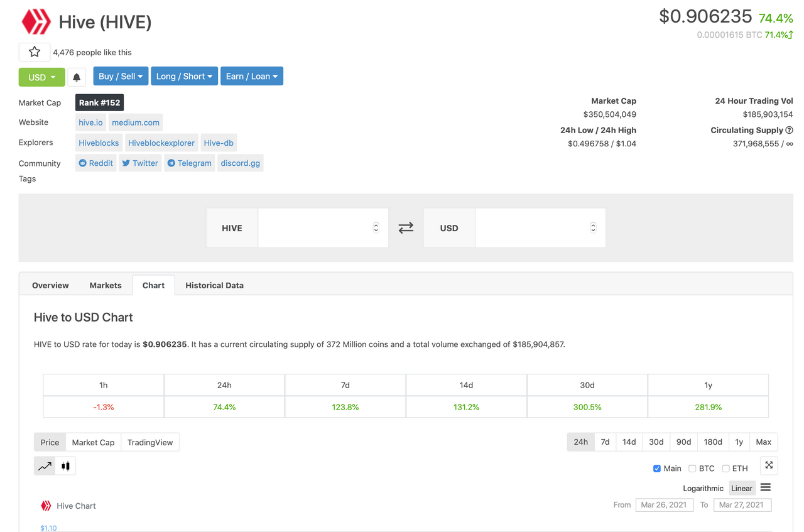Click the 14d change value 131.2%
The width and height of the screenshot is (804, 532).
(466, 407)
